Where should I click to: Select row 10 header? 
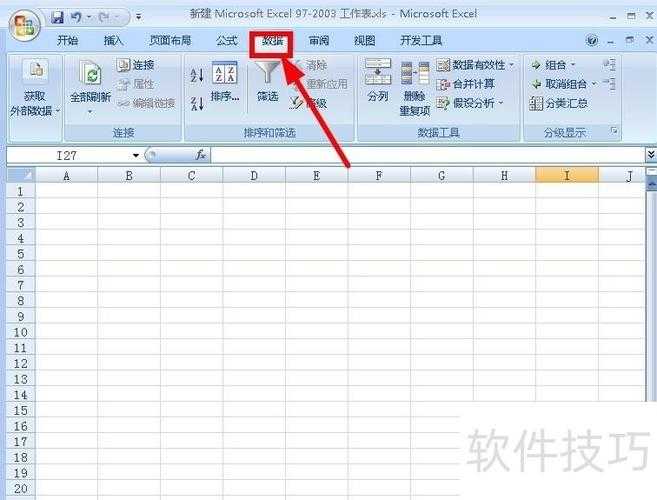21,332
